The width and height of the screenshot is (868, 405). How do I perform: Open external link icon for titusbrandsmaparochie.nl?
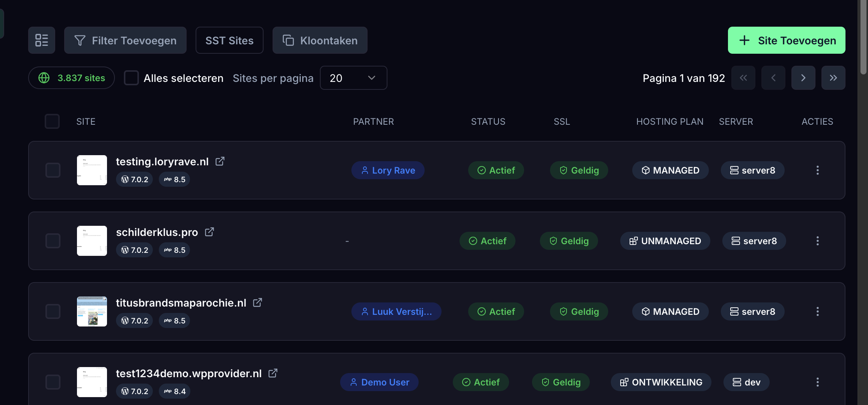tap(258, 302)
